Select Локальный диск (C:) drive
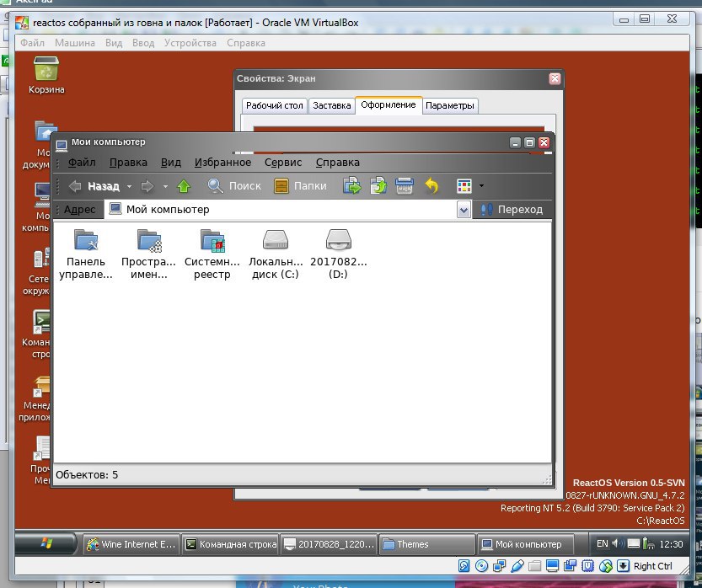 276,254
